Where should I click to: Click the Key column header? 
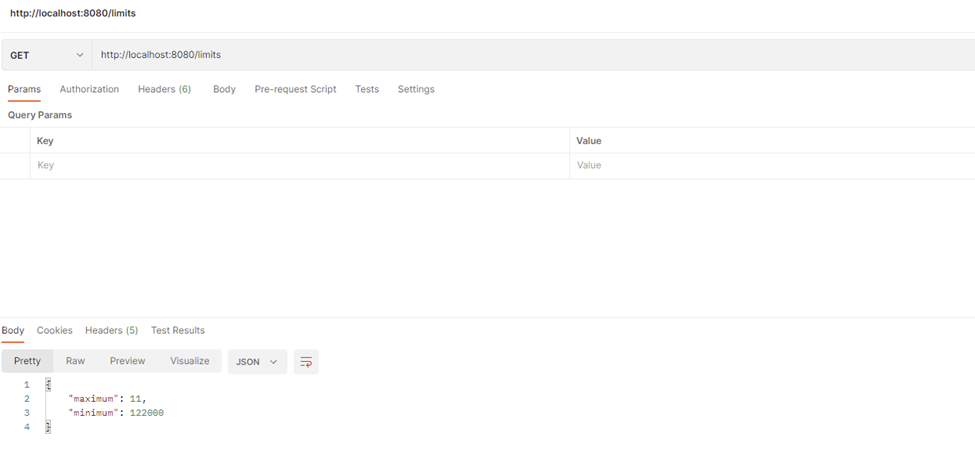coord(45,141)
